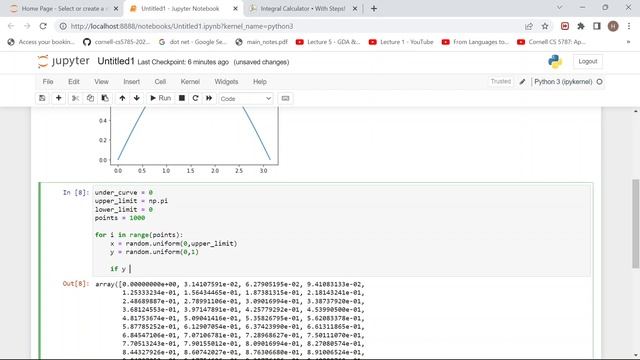Open the 'Lecture 1 - YouTube' bookmark
640x360 pixels.
(x=401, y=42)
